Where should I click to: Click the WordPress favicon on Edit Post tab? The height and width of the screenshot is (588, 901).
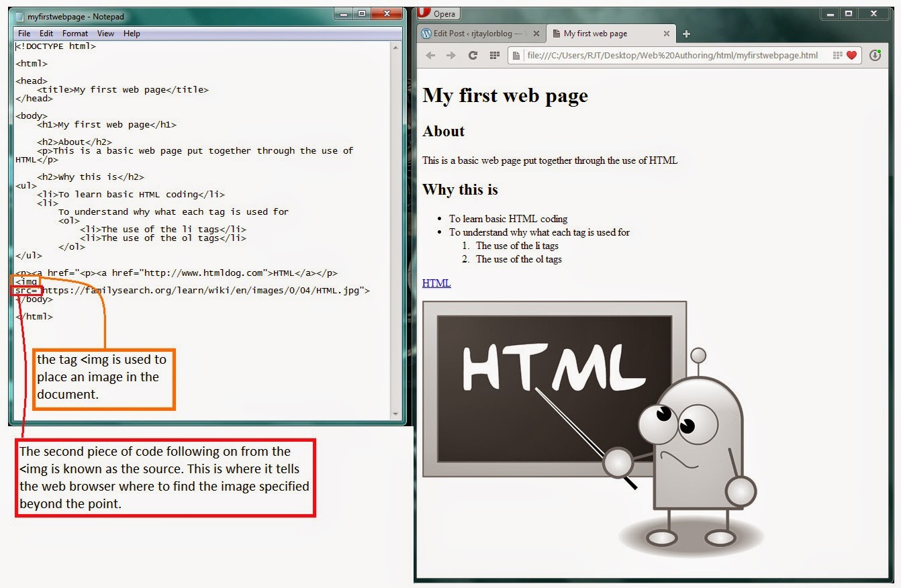(426, 33)
